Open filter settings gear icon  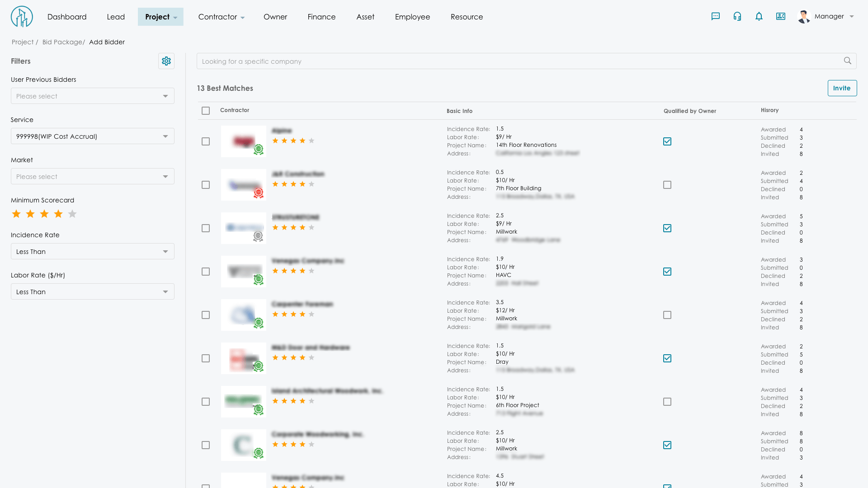(166, 61)
